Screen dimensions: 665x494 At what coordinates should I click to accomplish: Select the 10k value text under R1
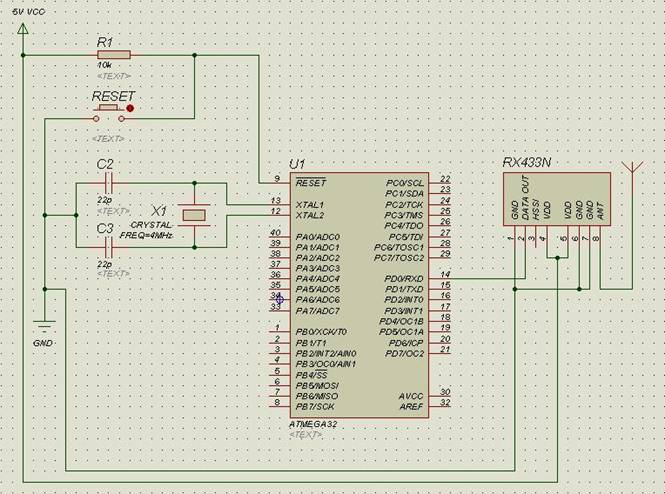[106, 65]
